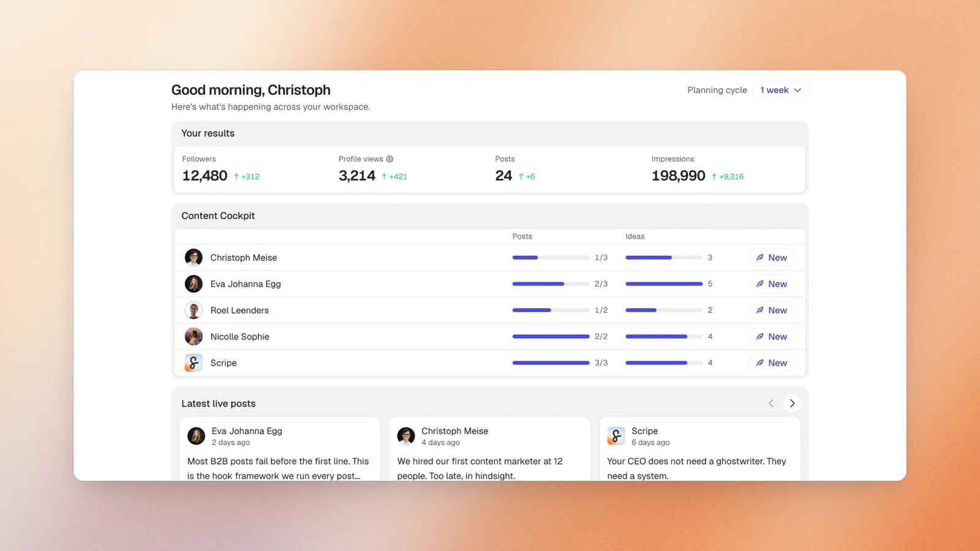980x551 pixels.
Task: Click the Followers value 12,480
Action: [205, 176]
